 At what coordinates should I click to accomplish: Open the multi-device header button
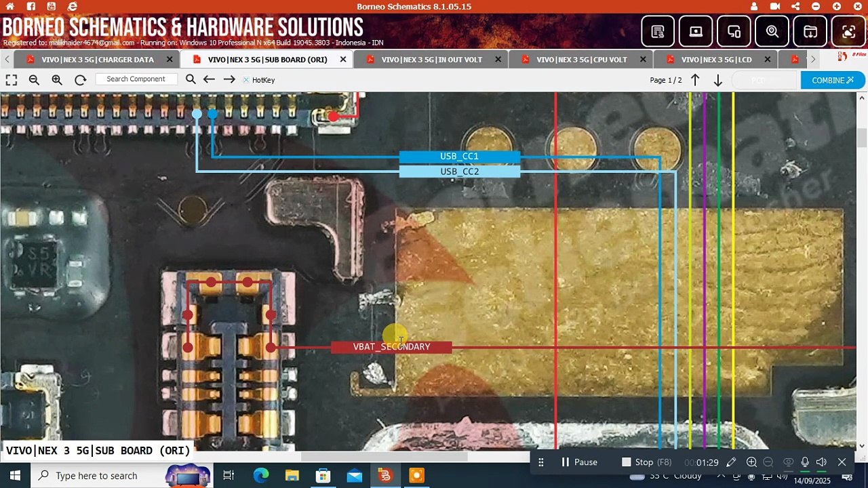pos(734,31)
